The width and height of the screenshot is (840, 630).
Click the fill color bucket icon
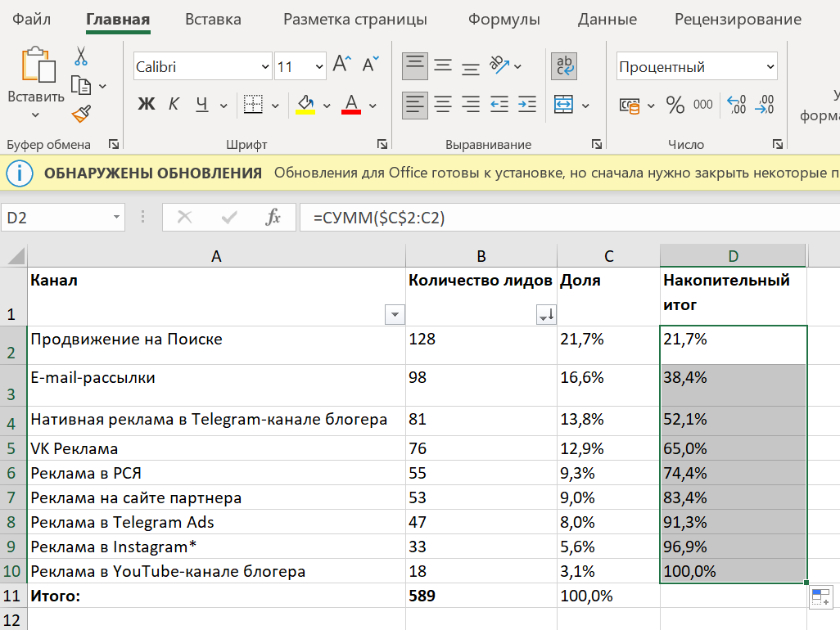[x=306, y=105]
